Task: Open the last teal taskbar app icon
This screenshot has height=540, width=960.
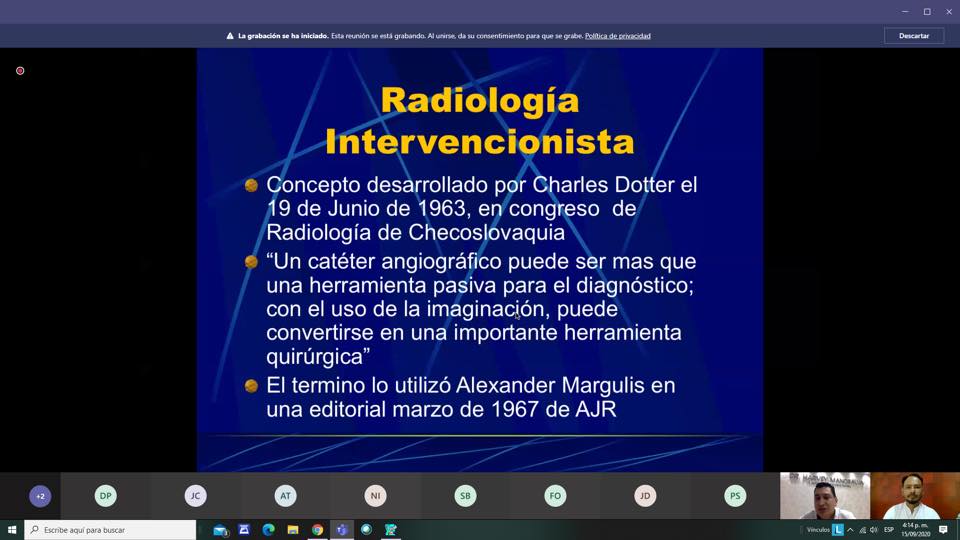Action: (x=391, y=530)
